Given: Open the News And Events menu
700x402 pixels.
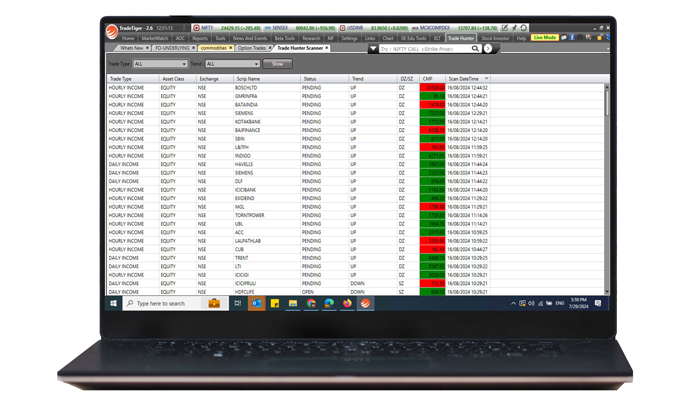Looking at the screenshot, I should pyautogui.click(x=250, y=38).
